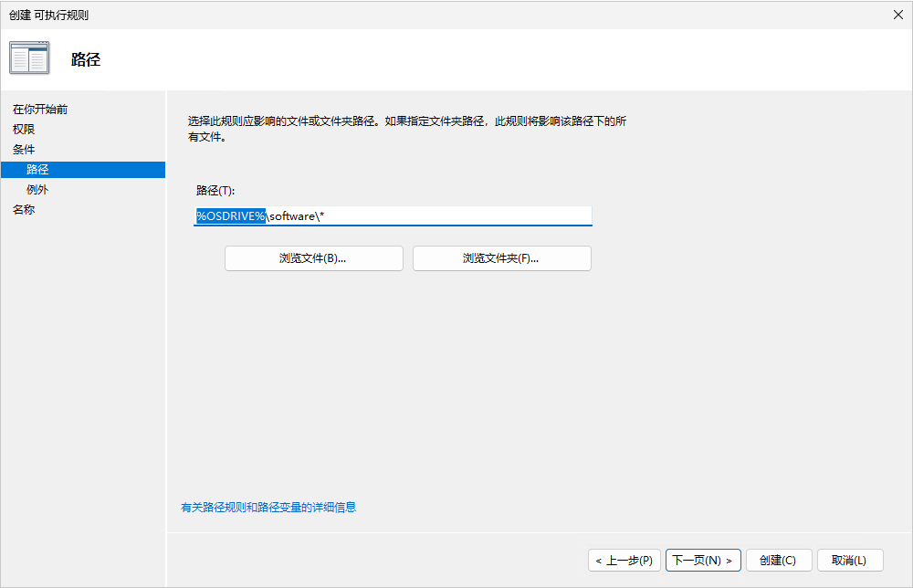Open the 例外 step in sidebar
The image size is (913, 588).
37,190
